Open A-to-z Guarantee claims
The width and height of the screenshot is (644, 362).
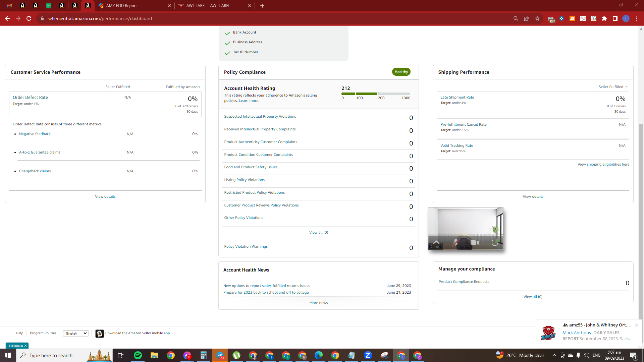[40, 152]
